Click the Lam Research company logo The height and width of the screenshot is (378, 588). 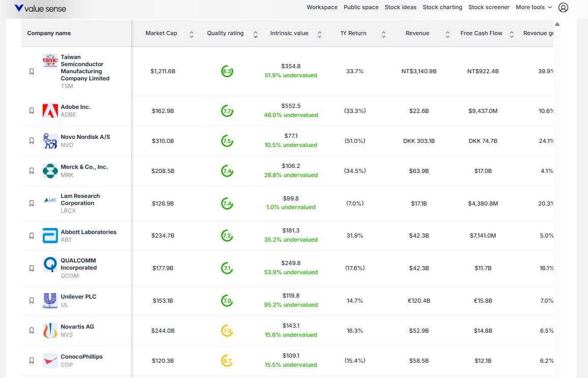50,200
